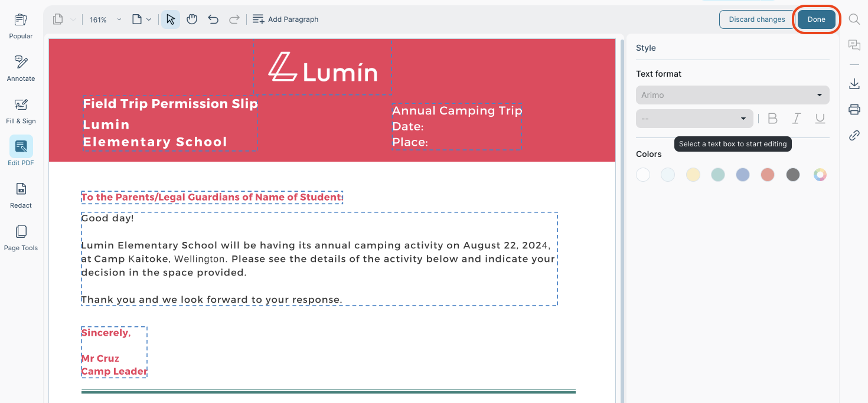
Task: Toggle underline formatting
Action: pos(820,118)
